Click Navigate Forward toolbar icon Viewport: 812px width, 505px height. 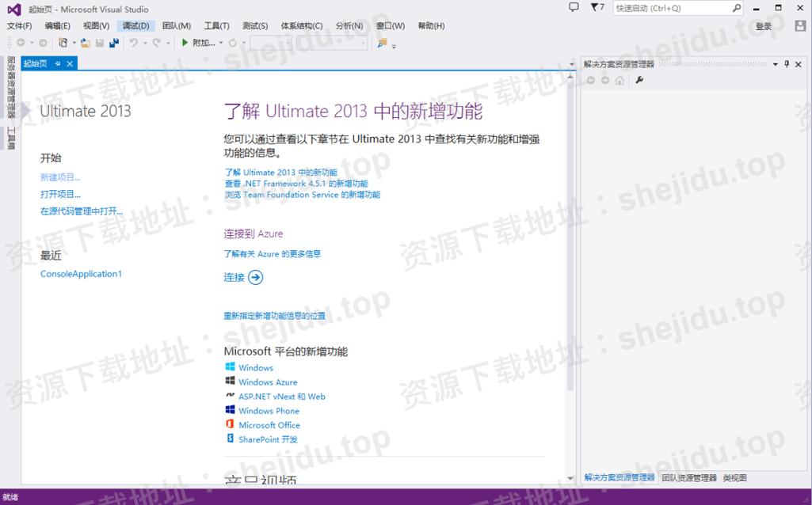(x=43, y=43)
